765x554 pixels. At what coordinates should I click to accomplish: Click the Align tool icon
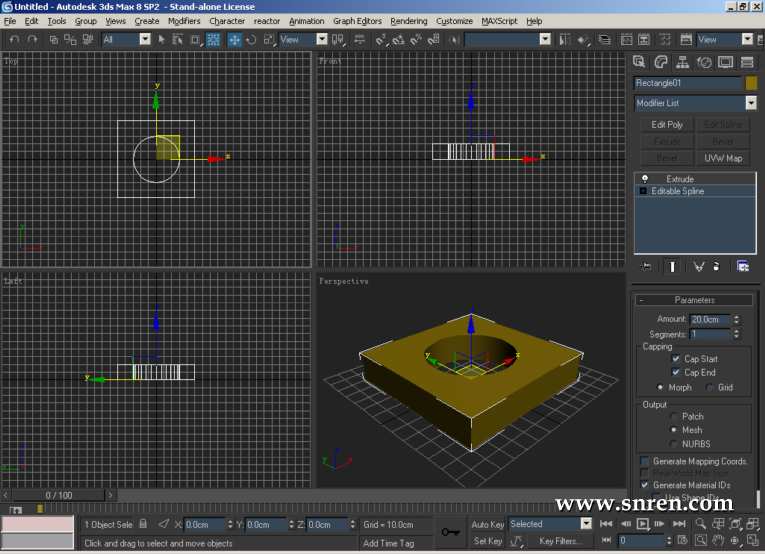[x=583, y=40]
